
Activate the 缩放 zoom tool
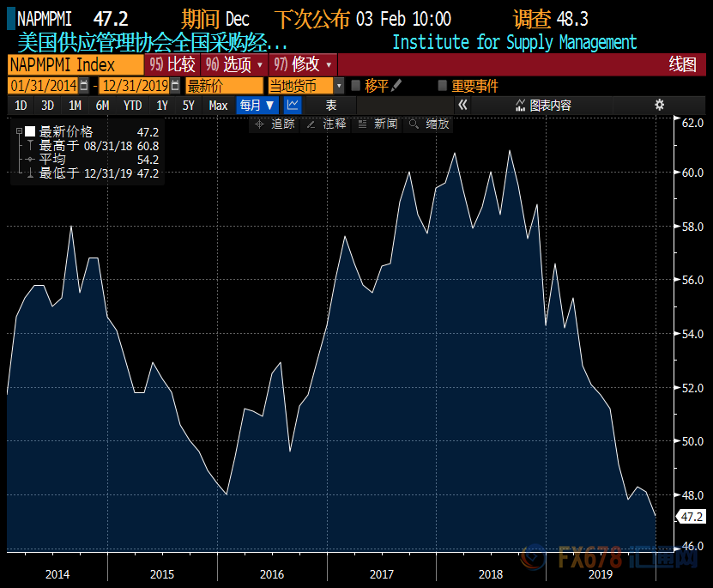click(x=429, y=124)
